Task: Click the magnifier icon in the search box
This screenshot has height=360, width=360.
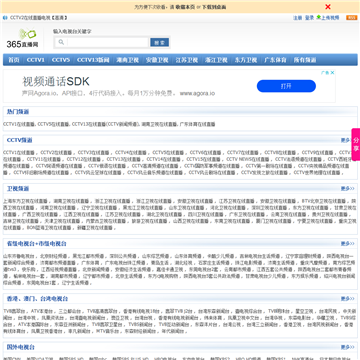Action: [x=61, y=42]
